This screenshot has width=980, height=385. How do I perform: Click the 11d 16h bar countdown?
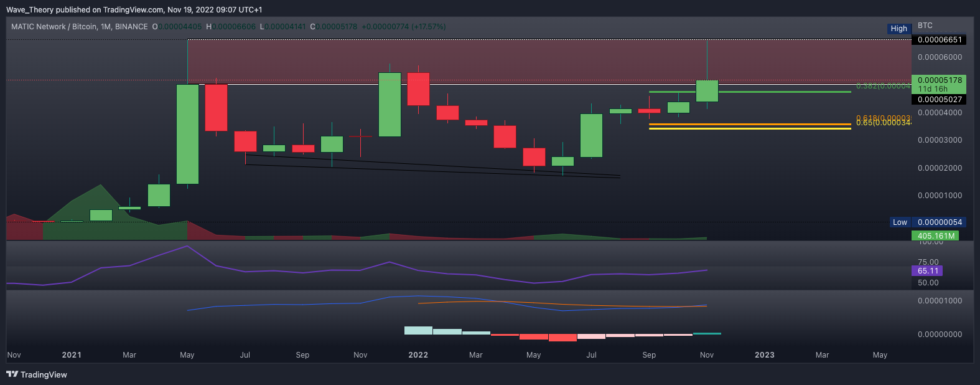tap(933, 89)
